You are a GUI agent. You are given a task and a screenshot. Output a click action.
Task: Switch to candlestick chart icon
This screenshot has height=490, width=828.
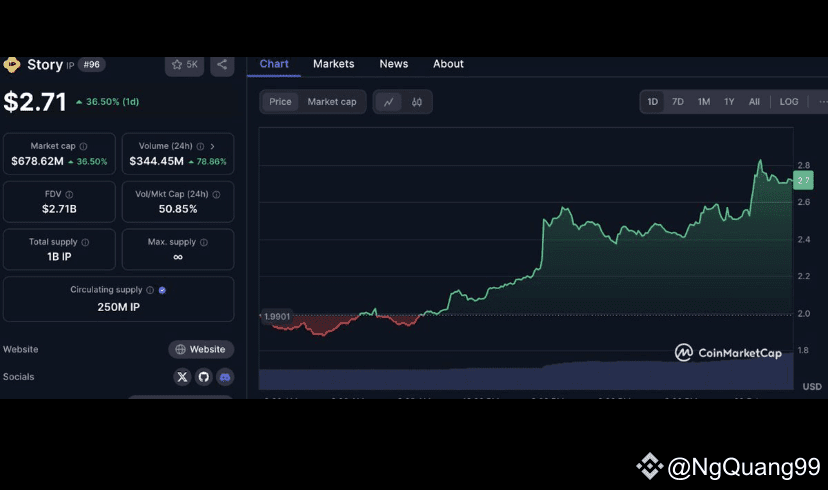(x=417, y=102)
